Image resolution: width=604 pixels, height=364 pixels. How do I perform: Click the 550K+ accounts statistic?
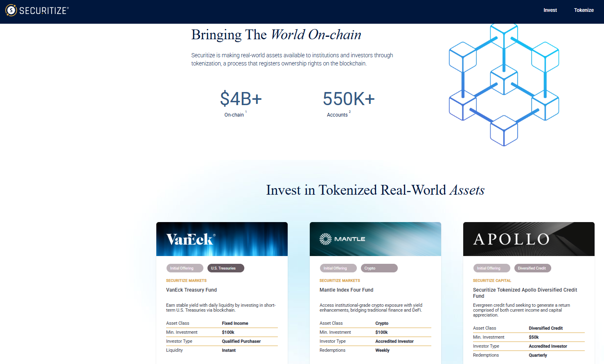point(349,99)
